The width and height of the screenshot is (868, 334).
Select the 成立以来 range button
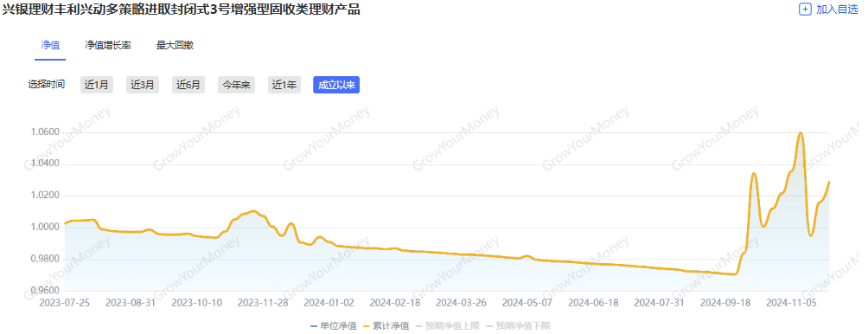coord(336,85)
